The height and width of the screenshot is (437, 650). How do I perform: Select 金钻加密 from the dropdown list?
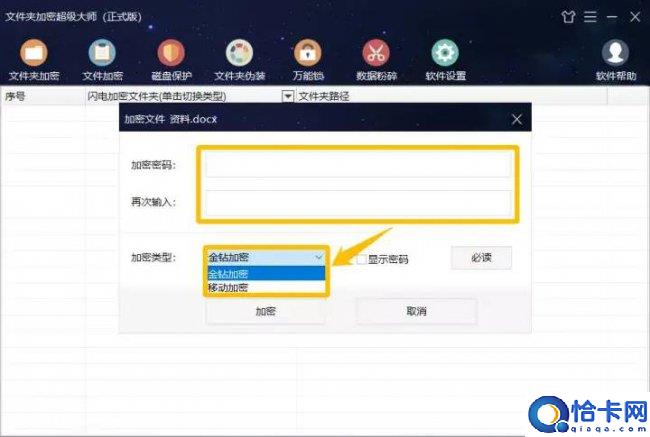click(266, 274)
